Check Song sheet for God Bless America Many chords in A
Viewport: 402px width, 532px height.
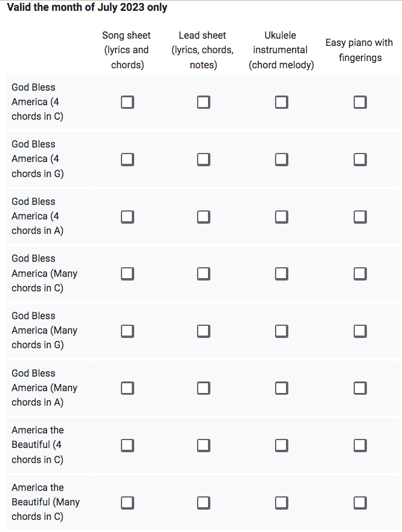[x=127, y=388]
